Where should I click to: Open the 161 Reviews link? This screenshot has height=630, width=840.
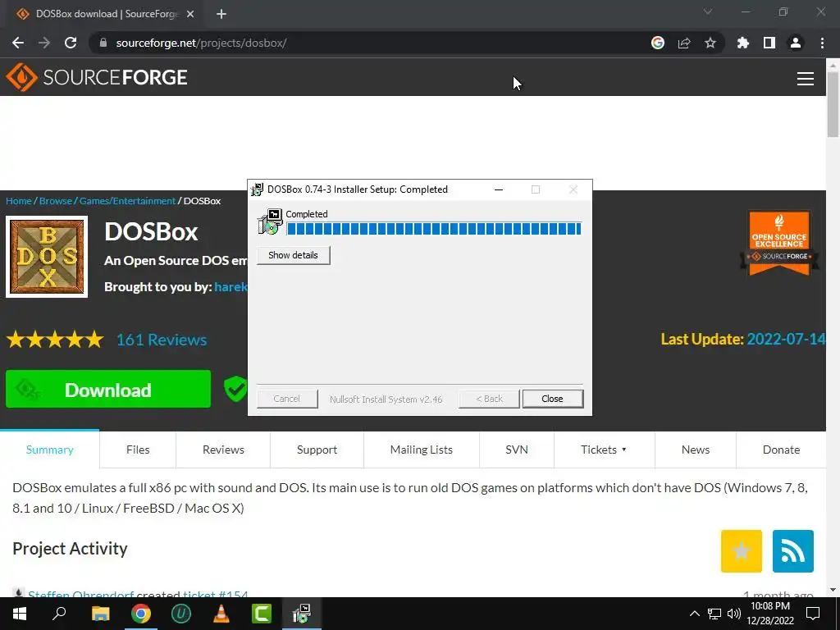tap(162, 340)
